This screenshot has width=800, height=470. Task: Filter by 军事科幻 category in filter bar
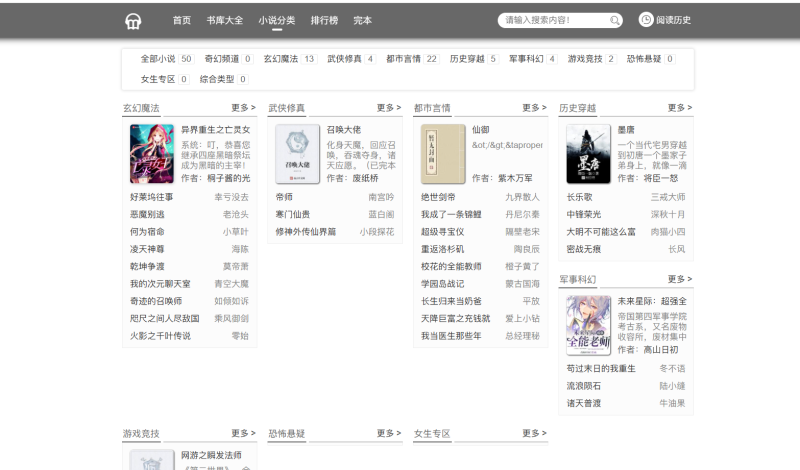pos(526,59)
